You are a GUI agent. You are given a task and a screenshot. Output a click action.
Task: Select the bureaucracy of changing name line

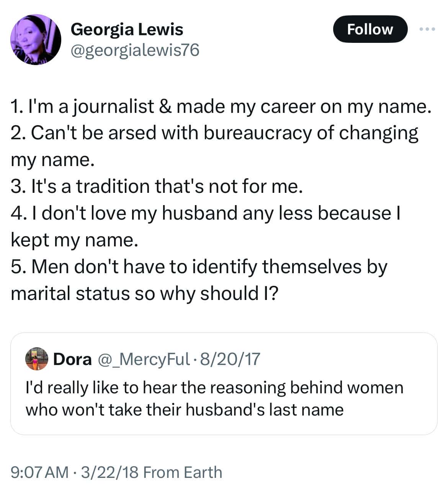coord(214,146)
